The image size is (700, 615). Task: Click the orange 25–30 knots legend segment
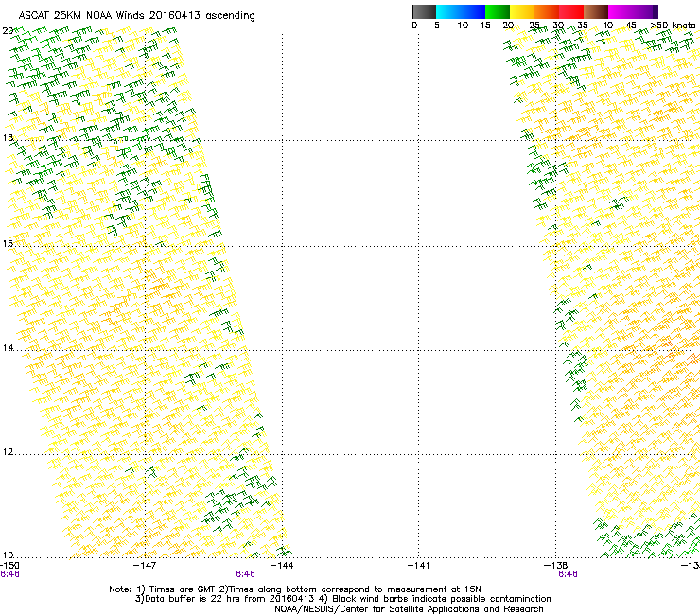[x=547, y=11]
